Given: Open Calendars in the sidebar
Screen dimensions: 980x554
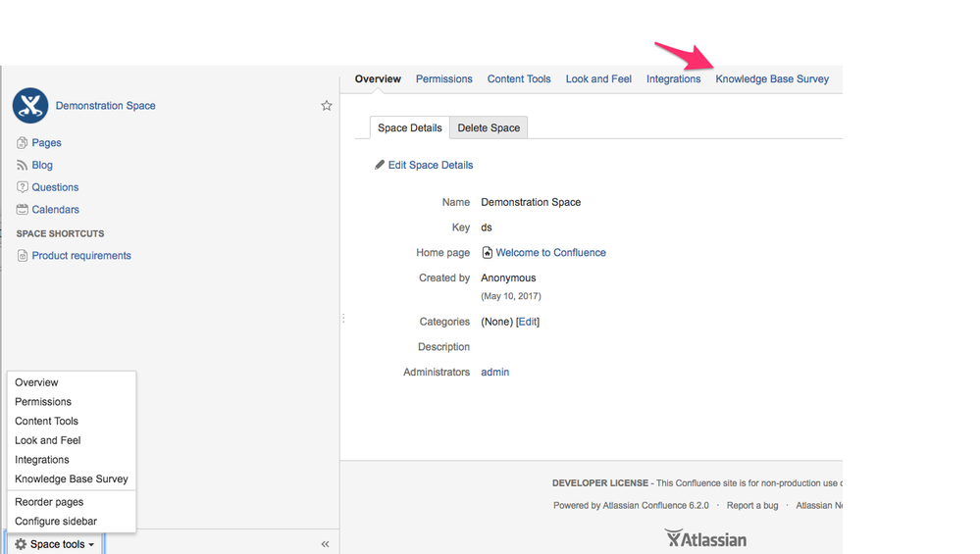Looking at the screenshot, I should click(x=55, y=209).
